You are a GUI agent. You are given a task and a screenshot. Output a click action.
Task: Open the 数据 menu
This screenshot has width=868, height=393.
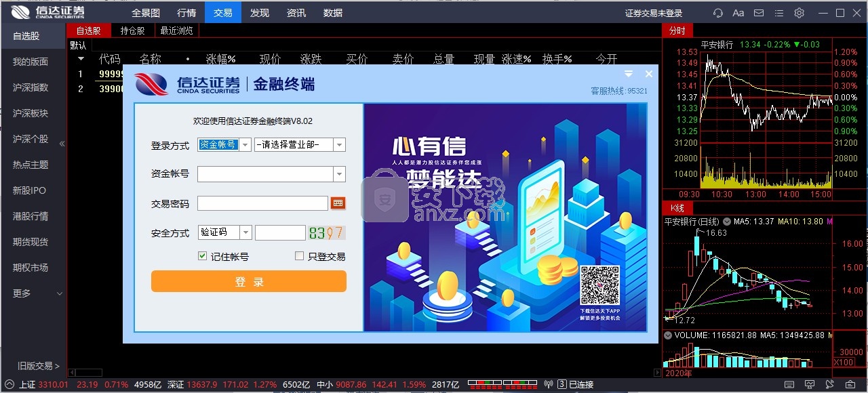click(333, 13)
